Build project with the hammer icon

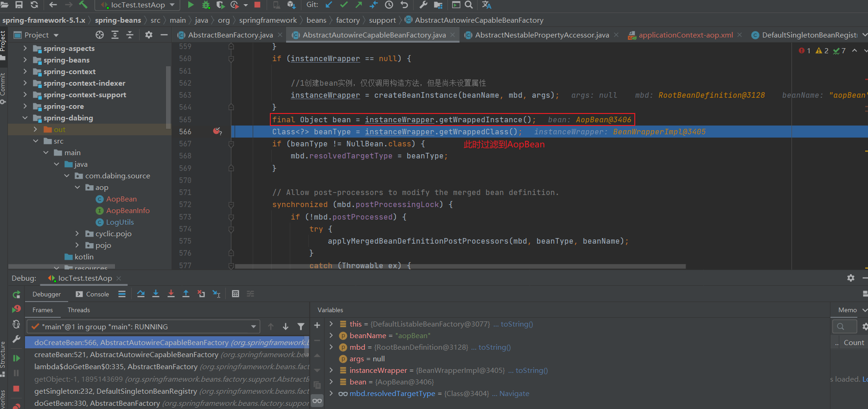tap(83, 5)
